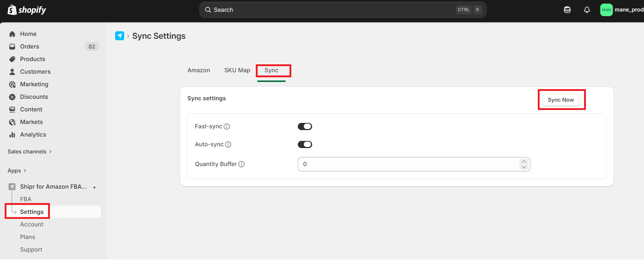
Task: Click the search magnifier icon
Action: tap(208, 10)
